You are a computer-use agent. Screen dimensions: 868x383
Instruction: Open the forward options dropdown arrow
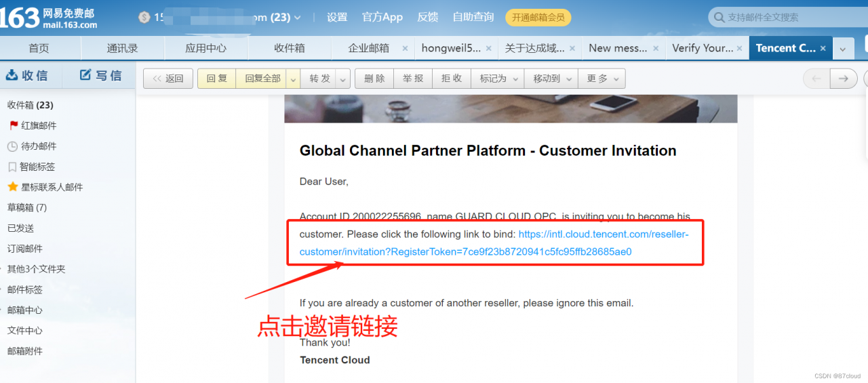[343, 79]
